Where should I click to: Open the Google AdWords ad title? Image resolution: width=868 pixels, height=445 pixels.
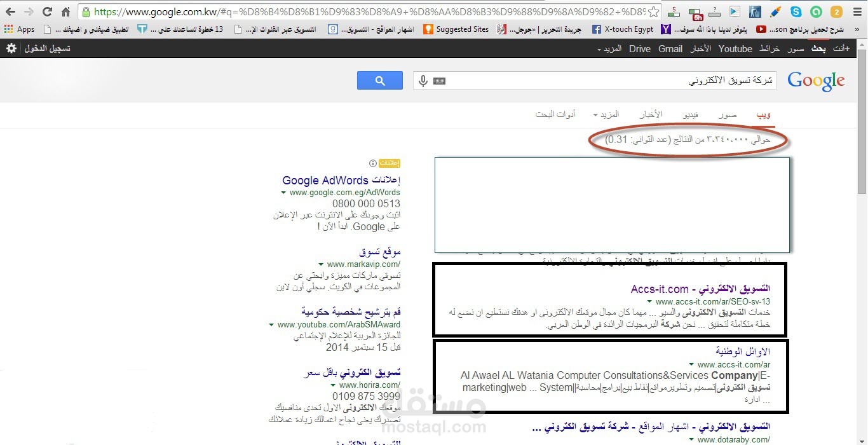[341, 181]
